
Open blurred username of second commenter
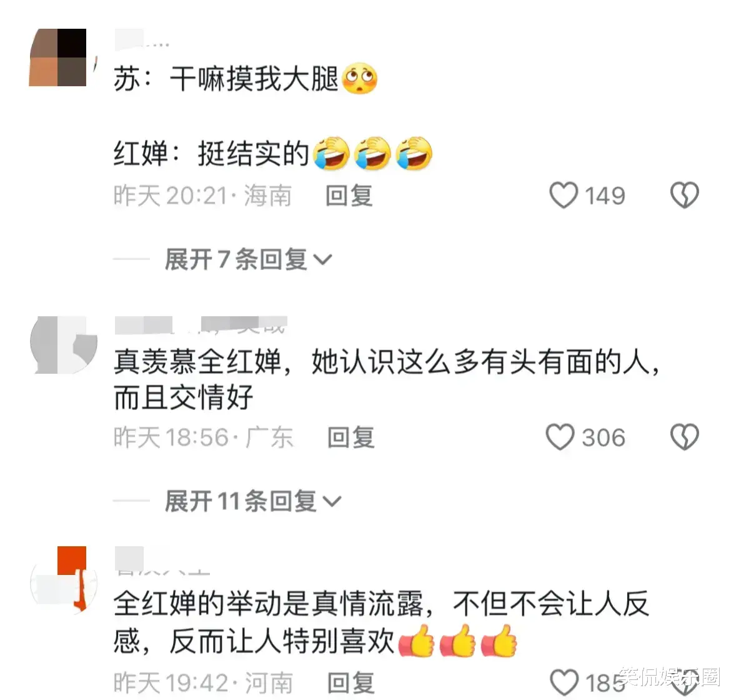tap(201, 325)
